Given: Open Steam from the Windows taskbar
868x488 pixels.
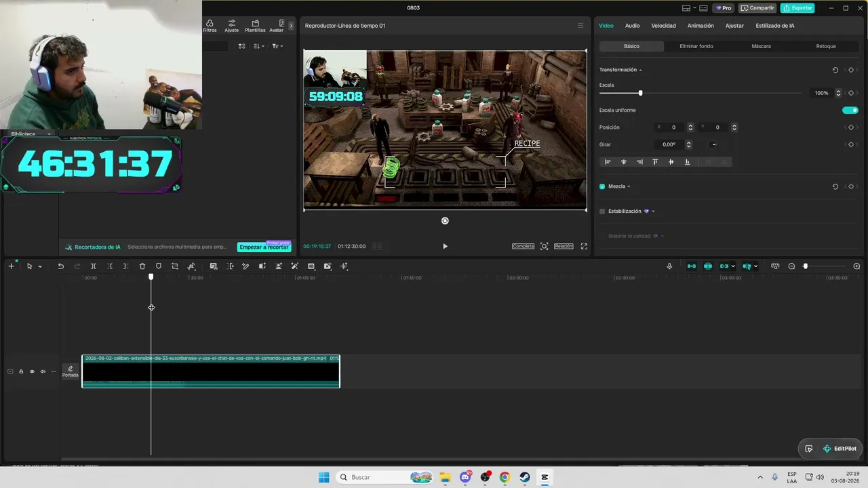Looking at the screenshot, I should coord(524,477).
